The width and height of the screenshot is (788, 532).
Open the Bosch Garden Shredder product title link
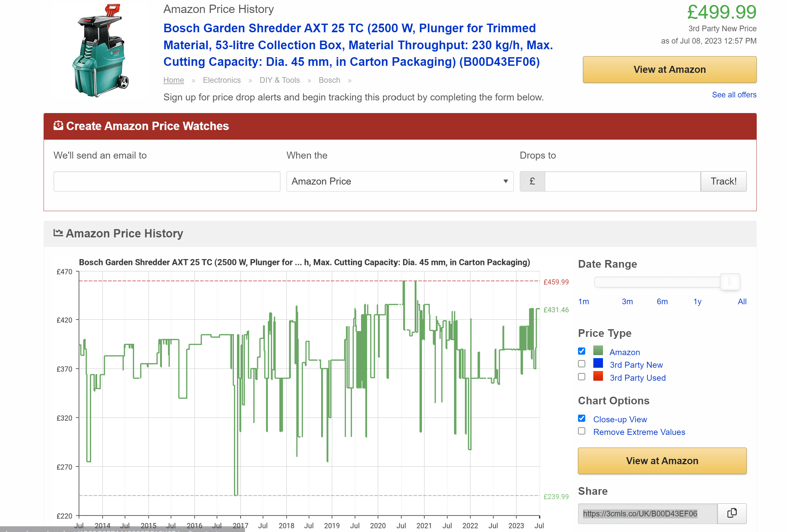click(358, 45)
